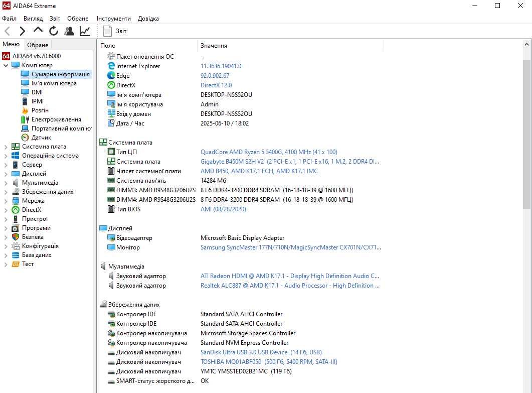Image resolution: width=532 pixels, height=393 pixels.
Task: Select the Пристрої tree icon
Action: pos(15,219)
